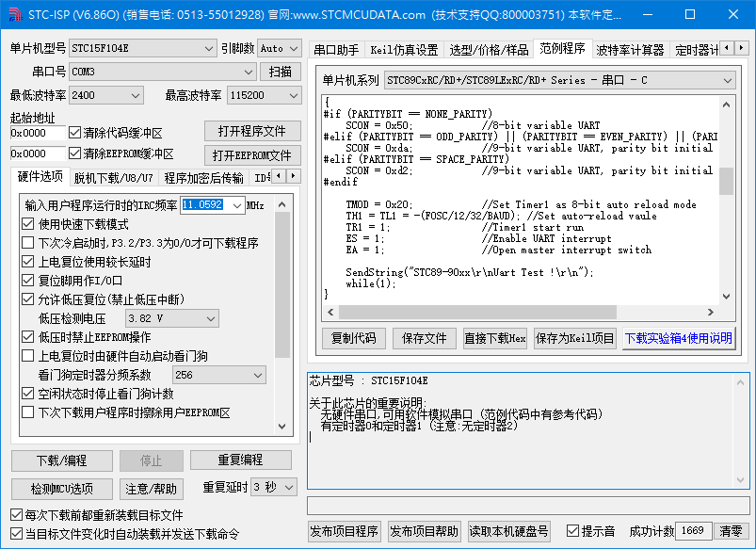This screenshot has width=756, height=549.
Task: Click the 清零 counter reset button
Action: click(731, 531)
